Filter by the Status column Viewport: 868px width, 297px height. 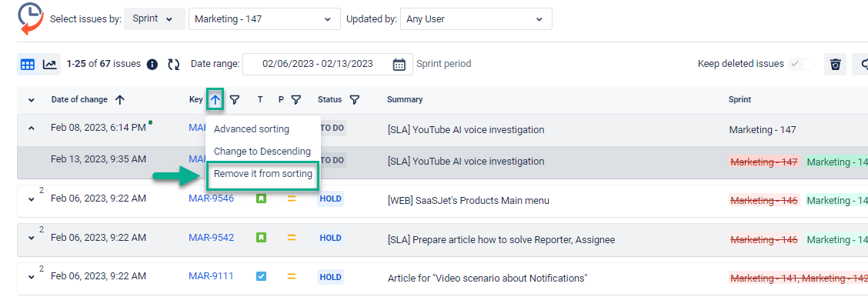pos(354,99)
